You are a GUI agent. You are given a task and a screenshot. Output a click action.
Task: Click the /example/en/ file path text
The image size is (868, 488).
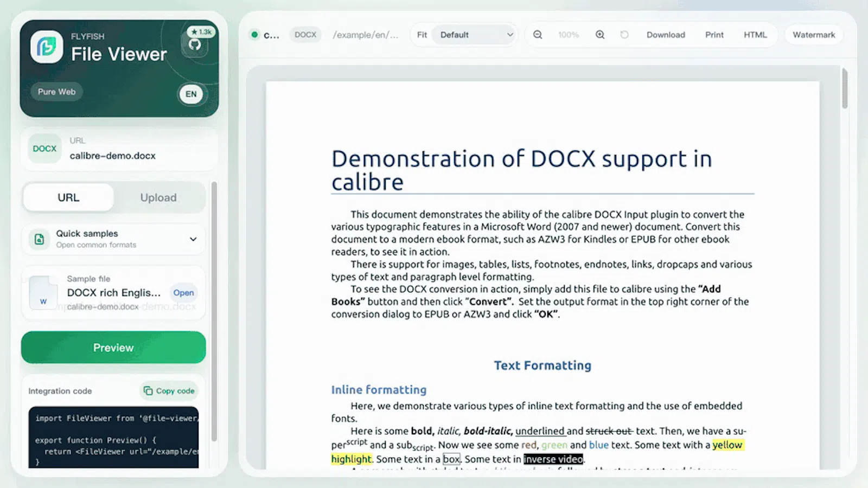(365, 35)
